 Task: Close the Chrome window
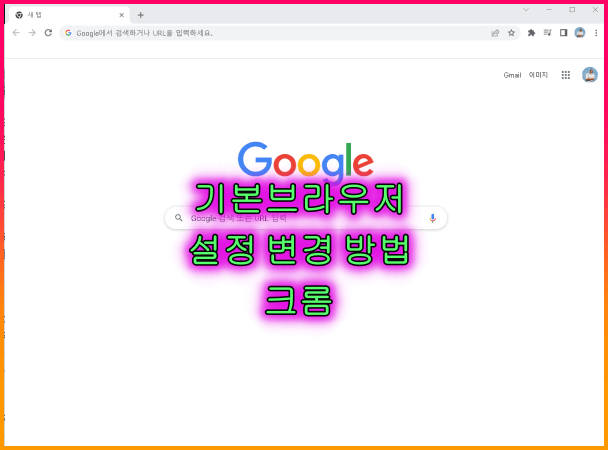[x=595, y=10]
